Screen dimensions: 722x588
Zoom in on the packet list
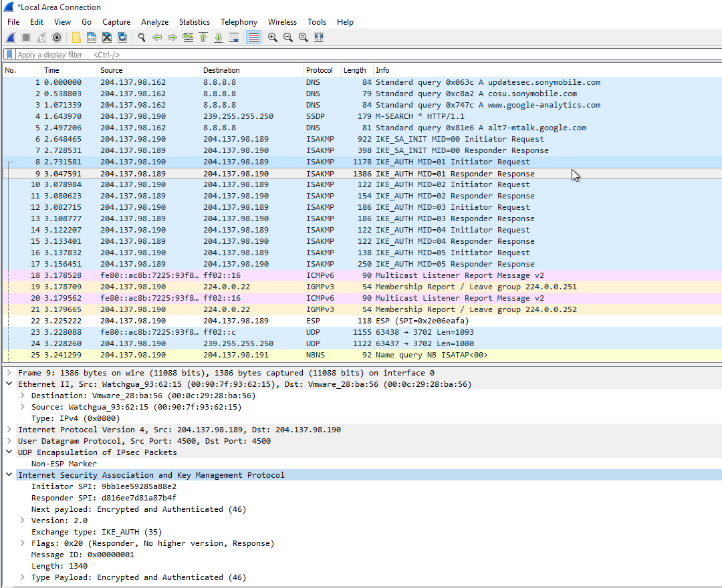[x=272, y=37]
